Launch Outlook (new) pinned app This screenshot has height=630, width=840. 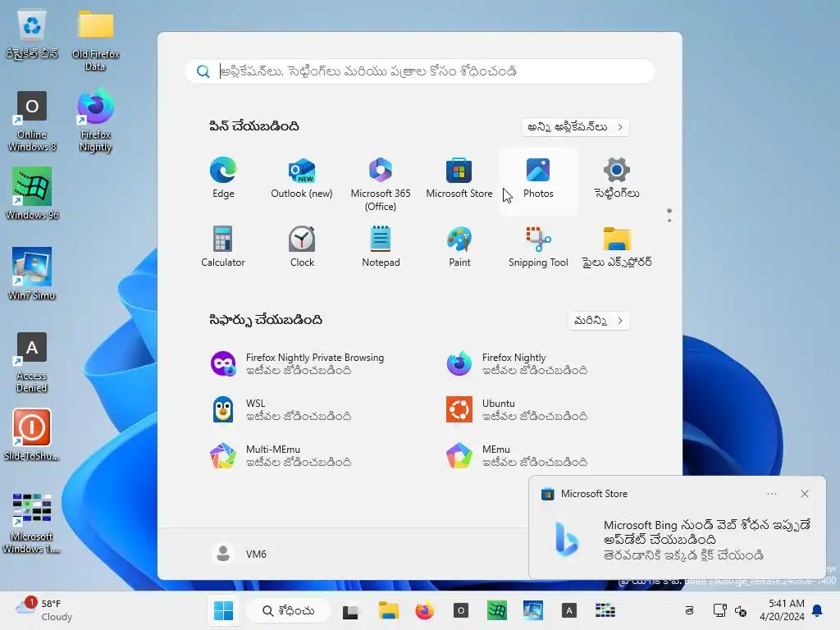pos(302,178)
